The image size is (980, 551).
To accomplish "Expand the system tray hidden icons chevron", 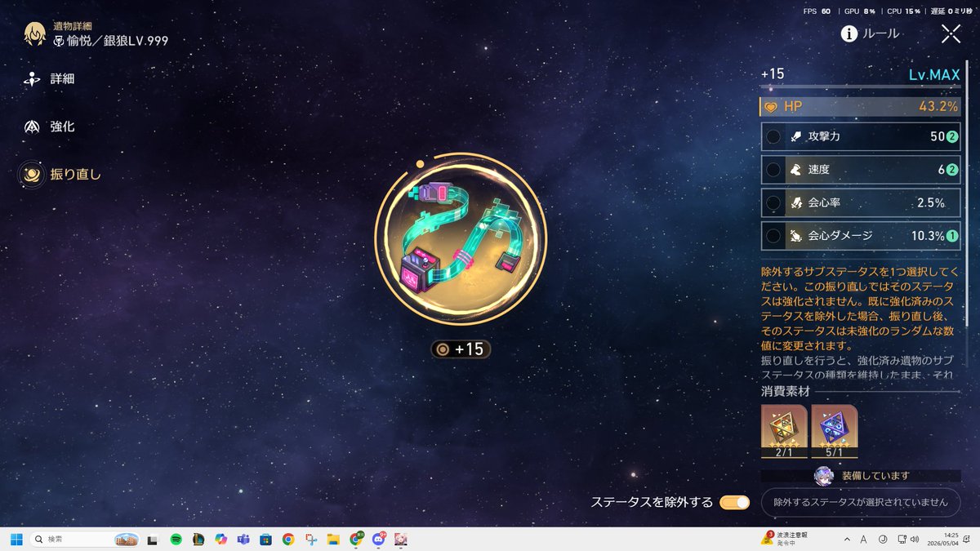I will coord(846,539).
